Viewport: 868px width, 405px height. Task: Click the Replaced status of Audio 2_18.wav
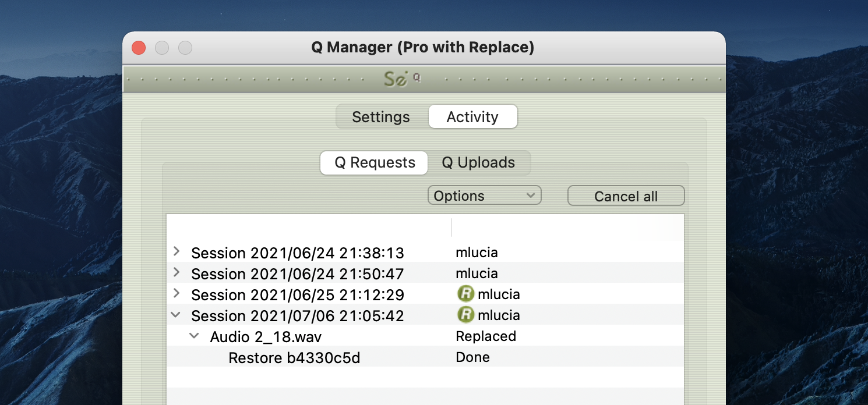(486, 336)
